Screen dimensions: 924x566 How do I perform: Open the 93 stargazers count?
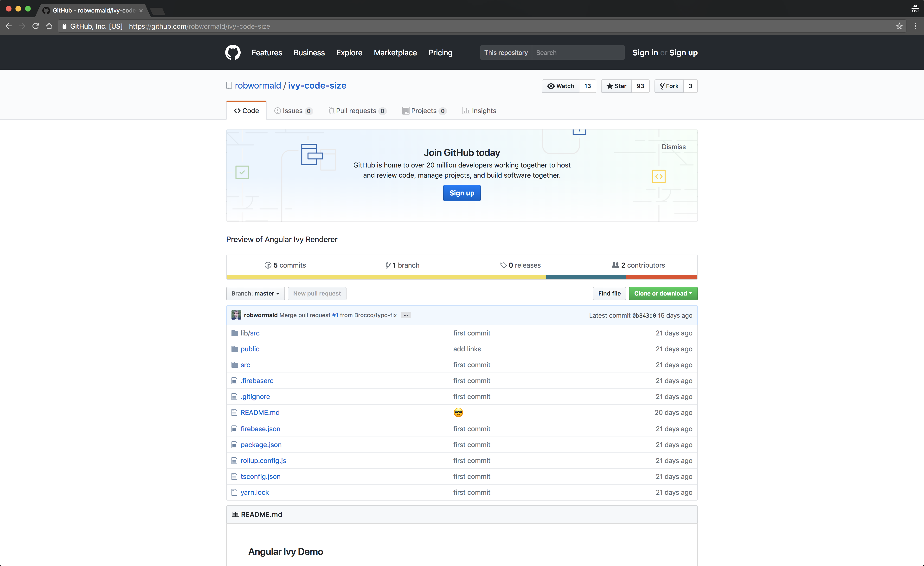click(641, 86)
